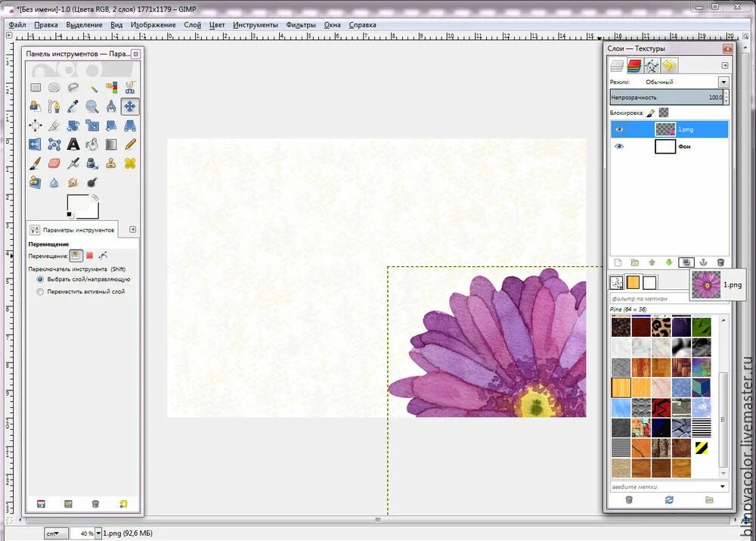This screenshot has height=541, width=756.
Task: Select the Color Picker eyedropper tool
Action: pyautogui.click(x=73, y=106)
